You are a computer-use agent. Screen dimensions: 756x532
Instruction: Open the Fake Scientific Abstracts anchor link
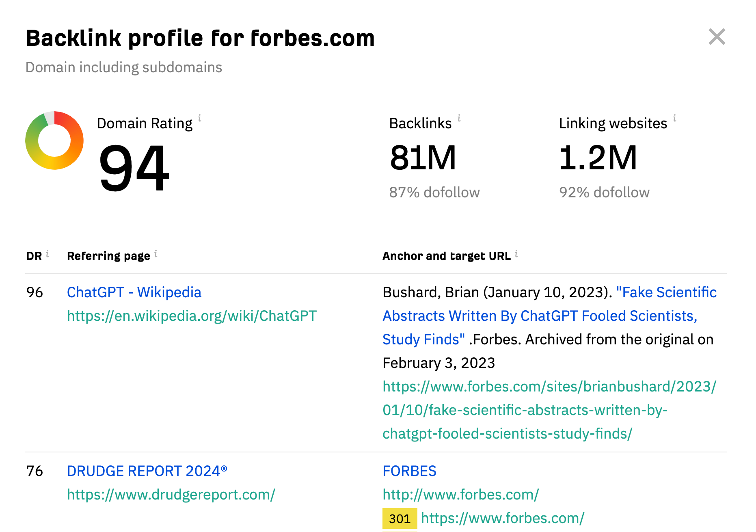(540, 316)
